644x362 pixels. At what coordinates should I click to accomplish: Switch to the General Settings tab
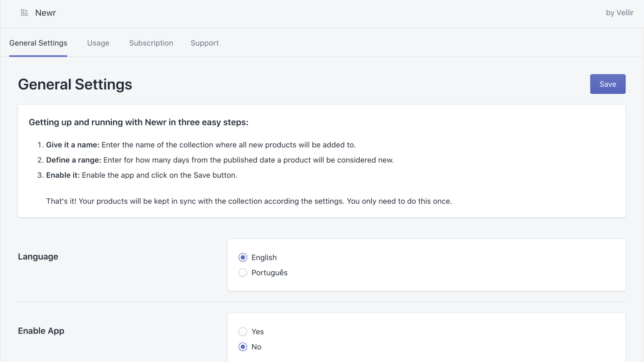click(x=38, y=43)
